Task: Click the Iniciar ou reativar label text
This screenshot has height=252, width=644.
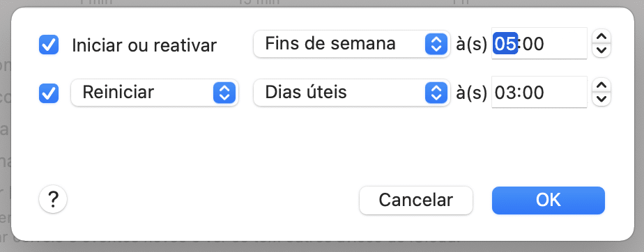Action: point(144,45)
